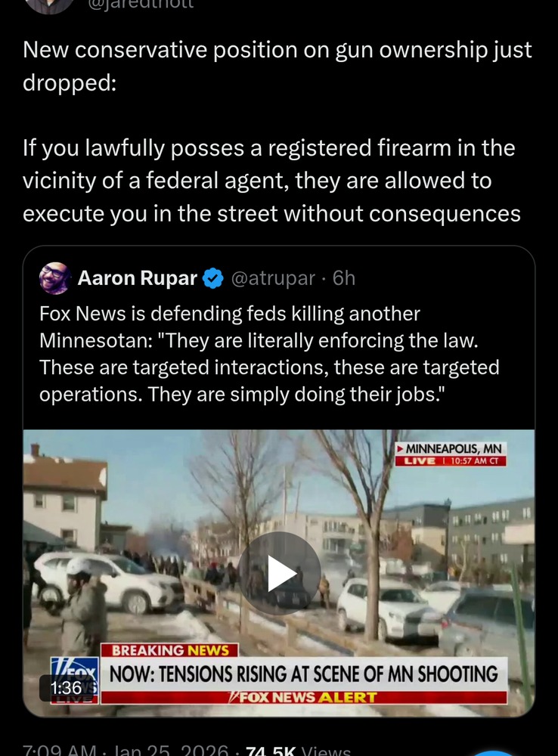Click the blue floating button at the bottom right
The height and width of the screenshot is (756, 558).
[x=493, y=752]
